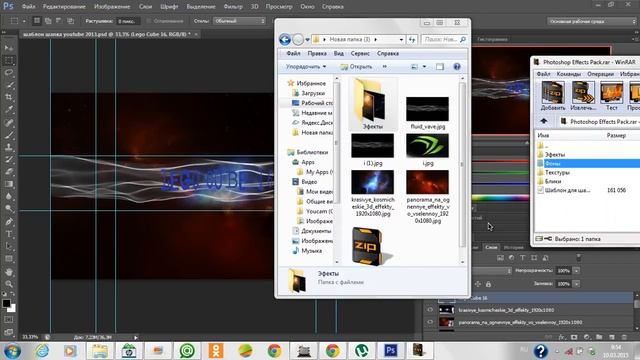Select the Eyedropper tool

coord(9,109)
